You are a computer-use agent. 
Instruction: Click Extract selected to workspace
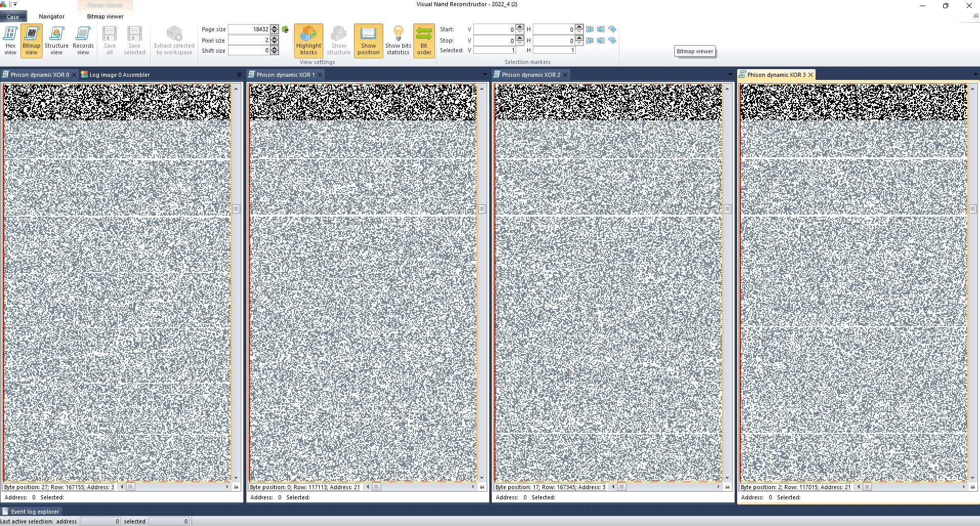click(174, 40)
